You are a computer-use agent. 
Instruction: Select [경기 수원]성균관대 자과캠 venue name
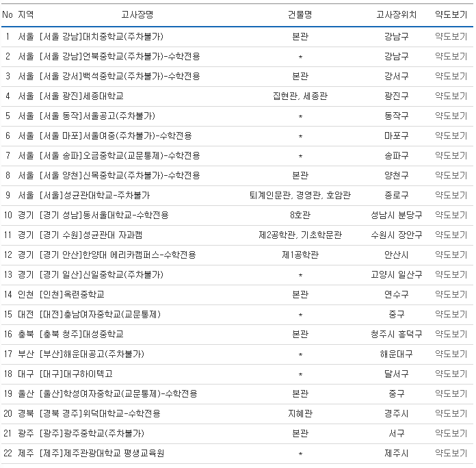(x=91, y=235)
